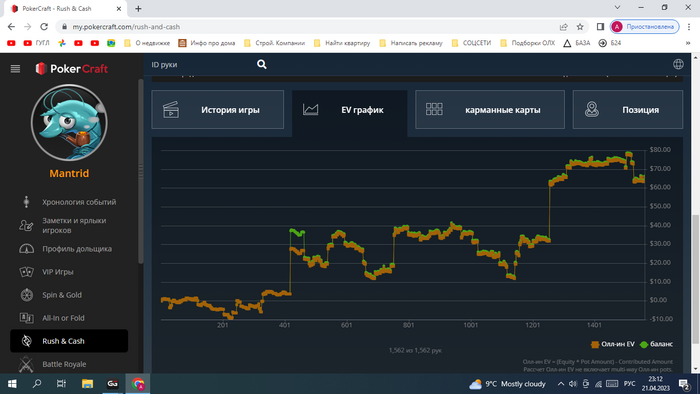Select Rush & Cash sidebar item
This screenshot has width=700, height=394.
tap(69, 341)
